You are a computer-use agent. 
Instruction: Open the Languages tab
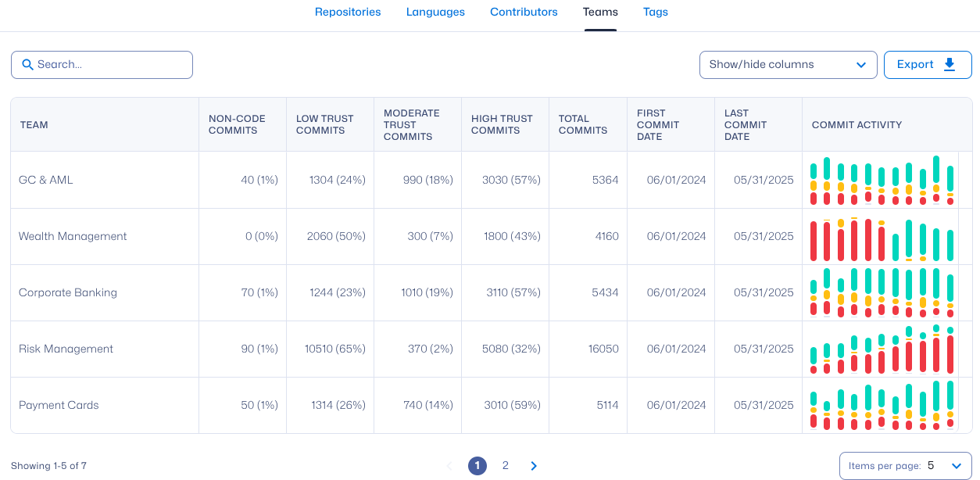pyautogui.click(x=435, y=12)
